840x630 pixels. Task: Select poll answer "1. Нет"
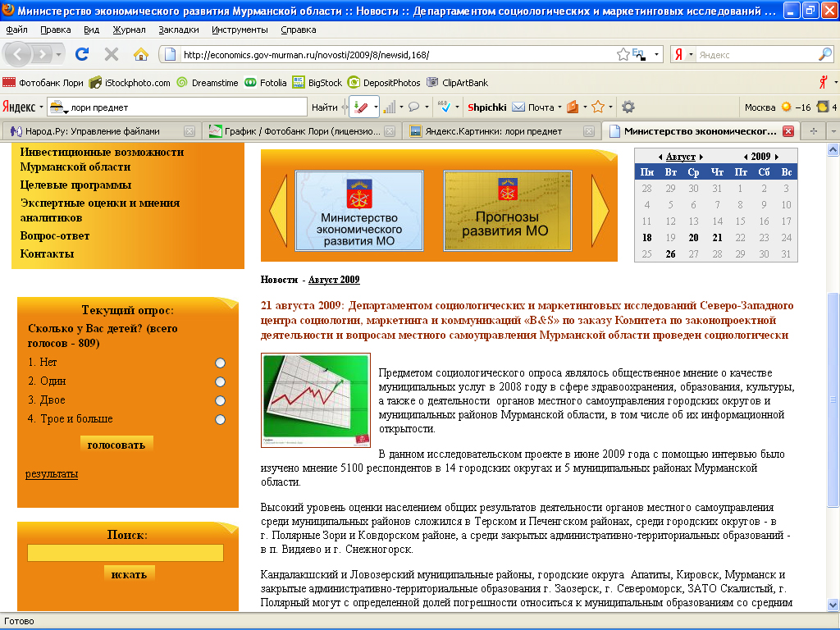(220, 363)
